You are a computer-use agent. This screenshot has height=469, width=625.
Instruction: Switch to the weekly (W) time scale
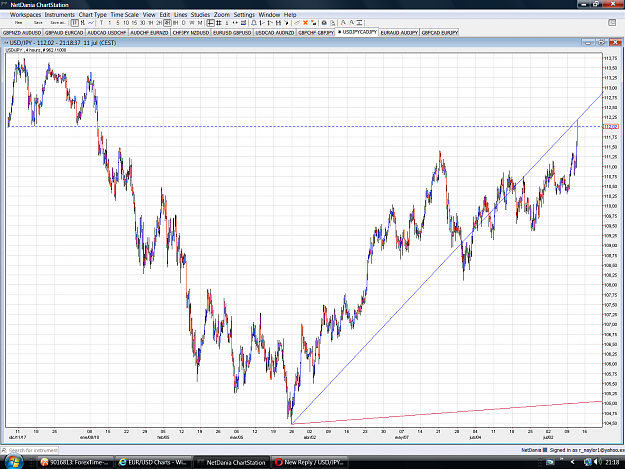[192, 23]
